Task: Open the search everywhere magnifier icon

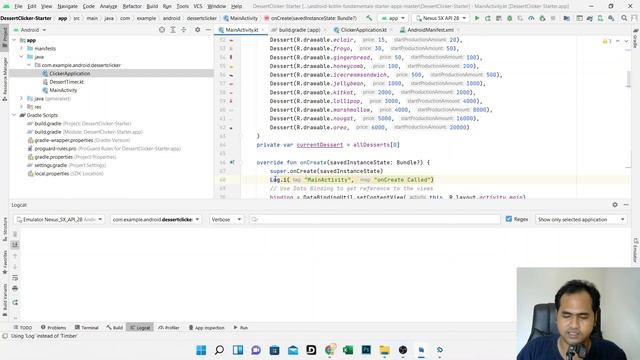Action: 624,18
